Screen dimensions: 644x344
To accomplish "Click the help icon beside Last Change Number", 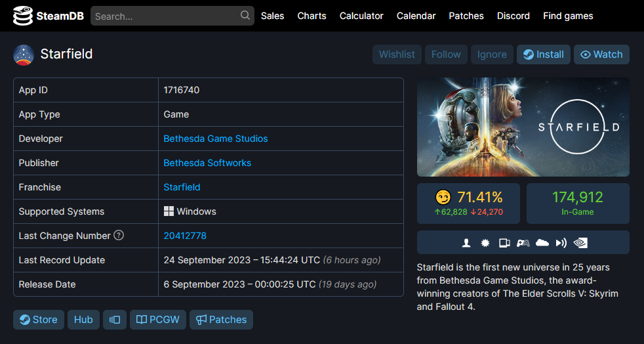I will coord(119,235).
